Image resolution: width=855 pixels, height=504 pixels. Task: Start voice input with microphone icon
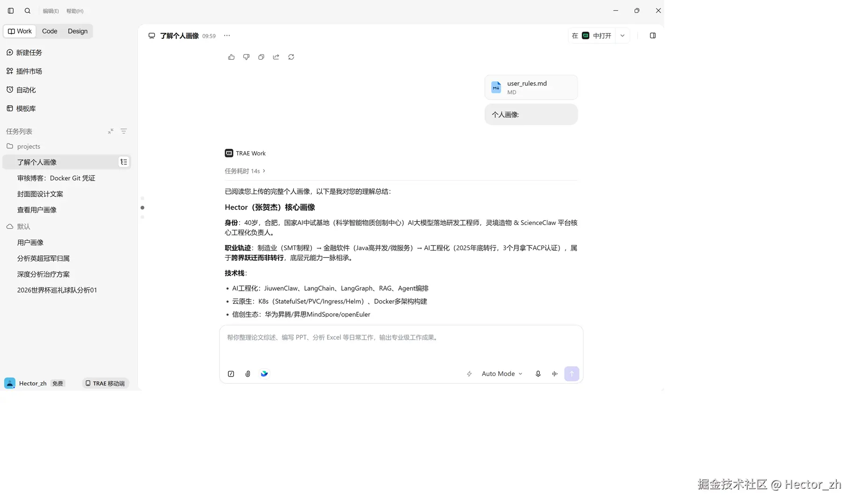pos(538,374)
